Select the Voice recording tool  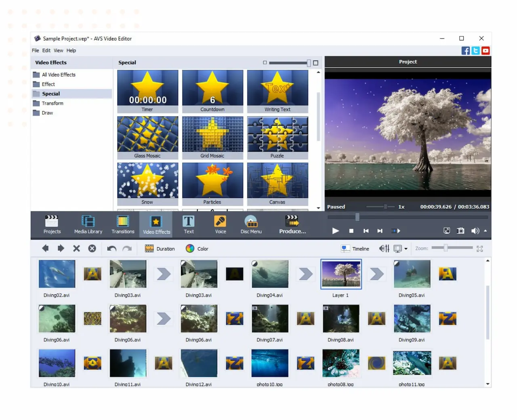220,225
